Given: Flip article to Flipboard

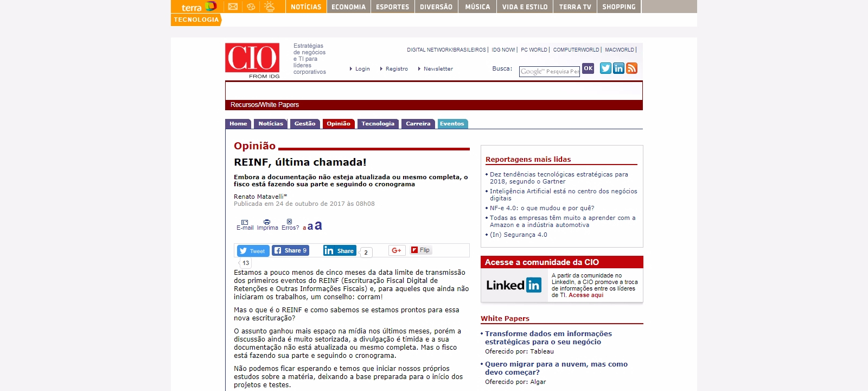Looking at the screenshot, I should [x=420, y=250].
